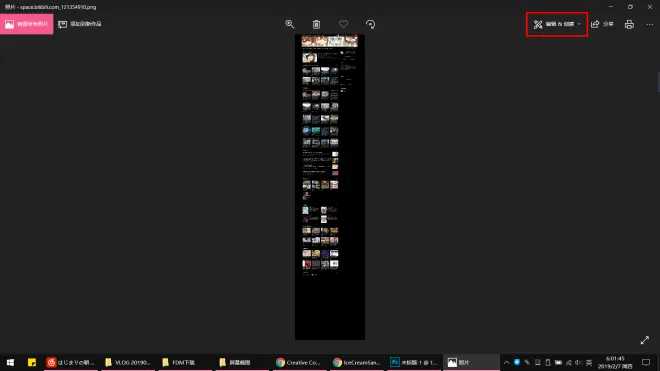Enter fullscreen with the diagonal arrows icon
The width and height of the screenshot is (660, 371).
pos(644,340)
